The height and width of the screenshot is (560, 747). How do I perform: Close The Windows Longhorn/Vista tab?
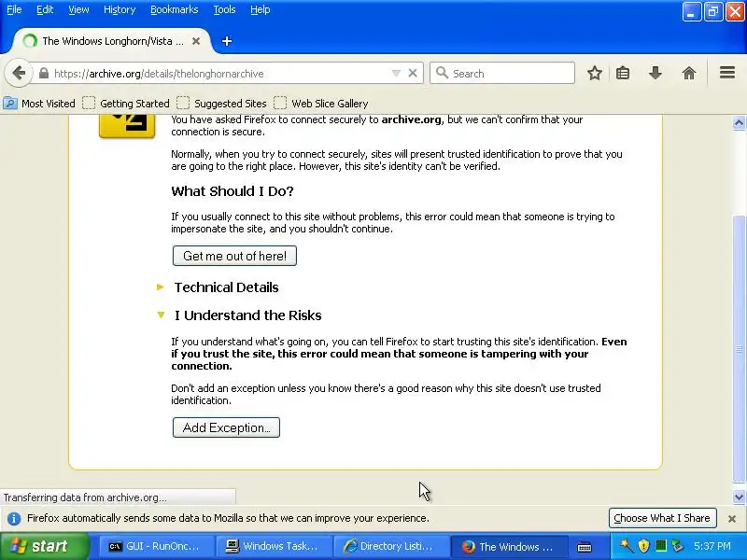click(196, 41)
